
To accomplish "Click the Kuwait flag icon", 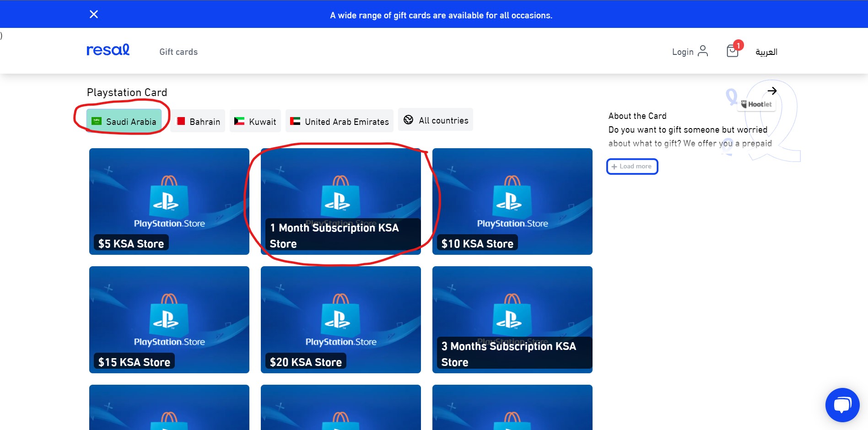I will [x=239, y=121].
